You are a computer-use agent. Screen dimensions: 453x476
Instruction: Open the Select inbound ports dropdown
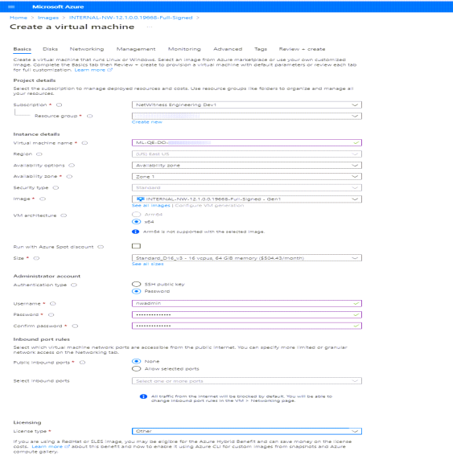(247, 381)
